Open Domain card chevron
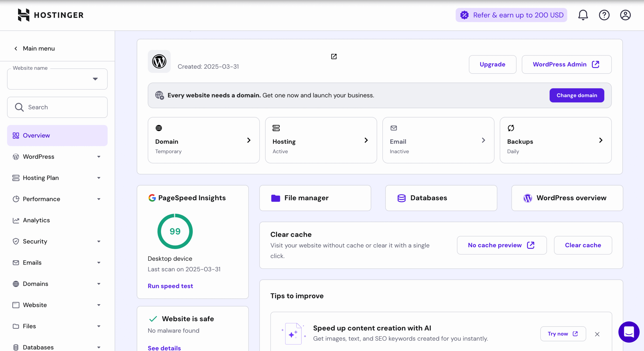The image size is (644, 351). click(249, 140)
